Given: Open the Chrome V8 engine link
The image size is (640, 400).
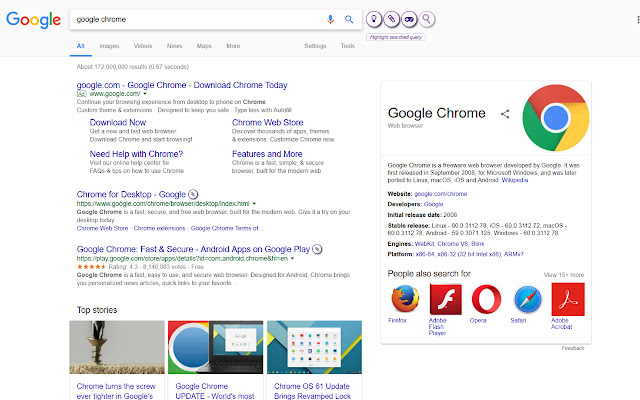Looking at the screenshot, I should click(x=453, y=244).
